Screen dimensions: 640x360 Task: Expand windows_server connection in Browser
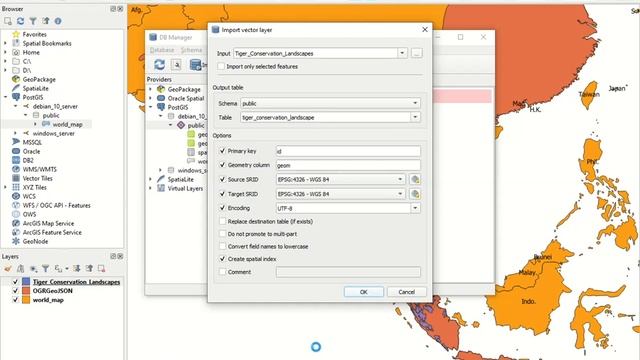point(16,133)
